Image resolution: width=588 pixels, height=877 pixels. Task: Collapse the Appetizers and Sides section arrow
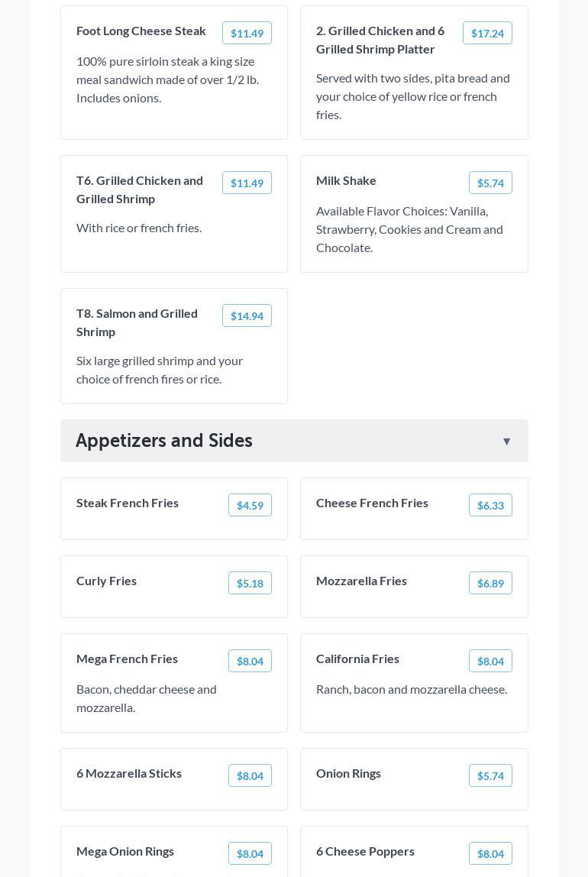click(x=506, y=442)
